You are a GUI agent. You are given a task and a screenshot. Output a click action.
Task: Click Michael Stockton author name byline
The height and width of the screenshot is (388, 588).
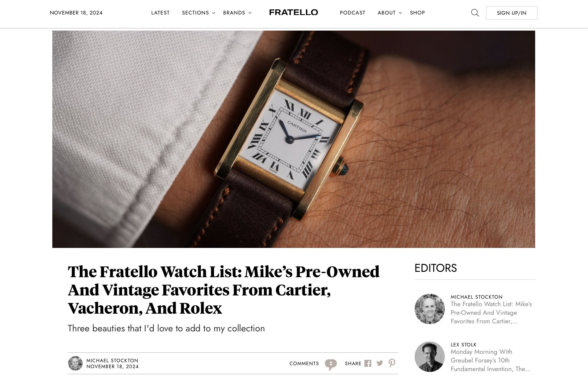coord(112,360)
